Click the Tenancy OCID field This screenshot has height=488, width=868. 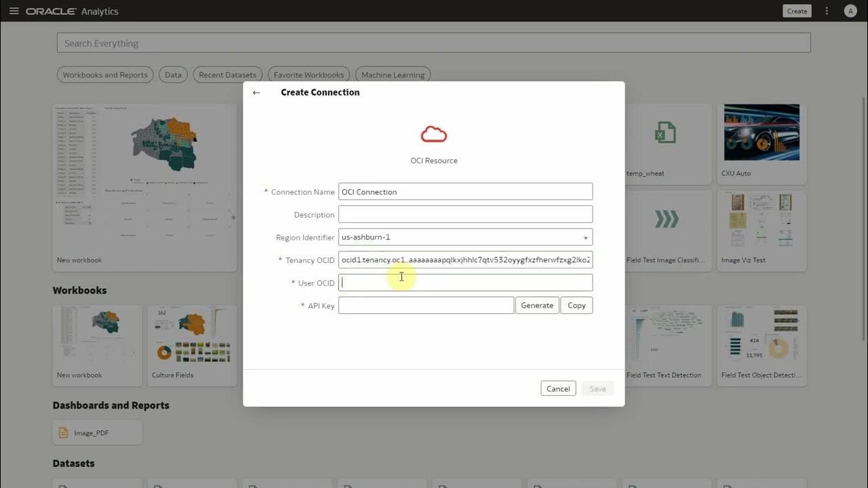(x=465, y=260)
